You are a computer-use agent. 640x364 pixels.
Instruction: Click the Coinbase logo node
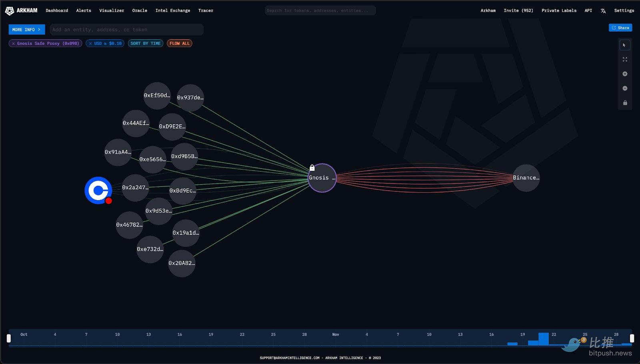(98, 190)
